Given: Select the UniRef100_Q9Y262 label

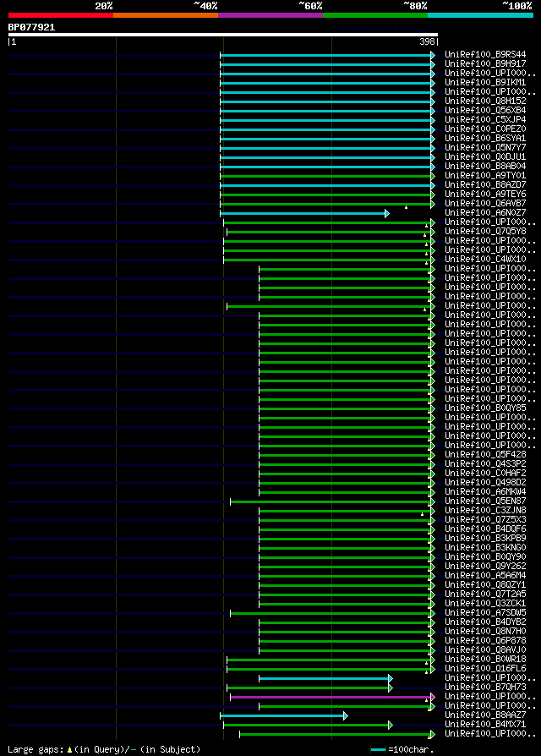Looking at the screenshot, I should pyautogui.click(x=485, y=566).
